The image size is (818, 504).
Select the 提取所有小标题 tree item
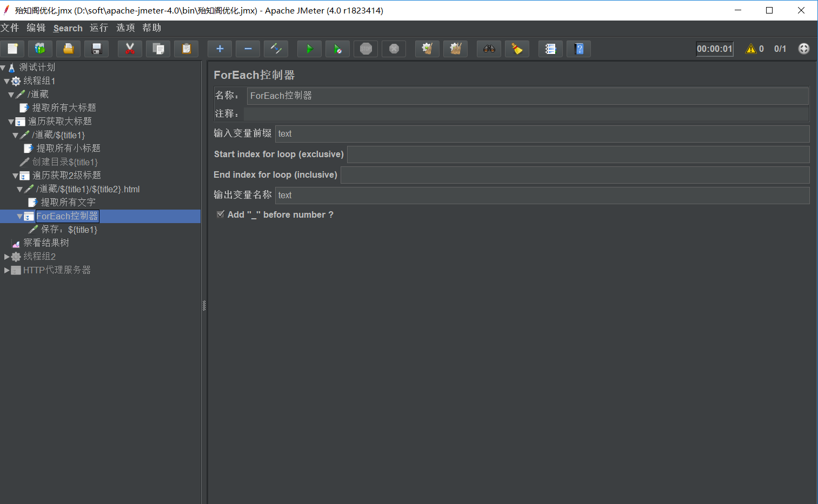[68, 149]
